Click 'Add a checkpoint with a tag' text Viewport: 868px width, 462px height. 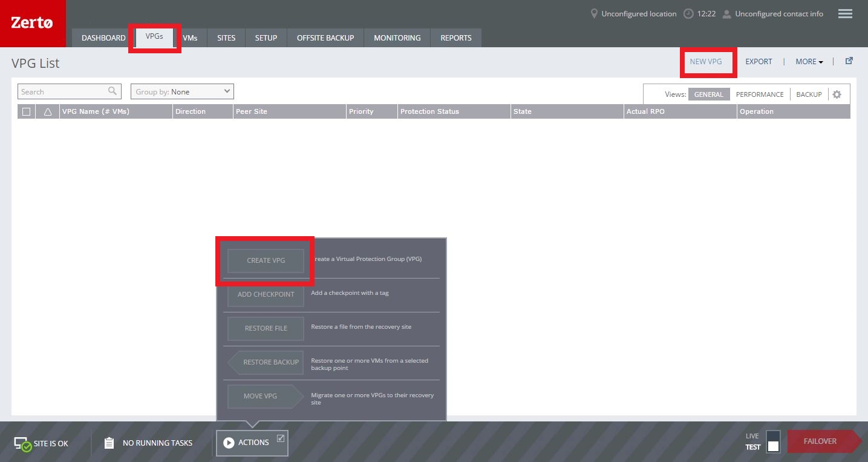pos(350,293)
